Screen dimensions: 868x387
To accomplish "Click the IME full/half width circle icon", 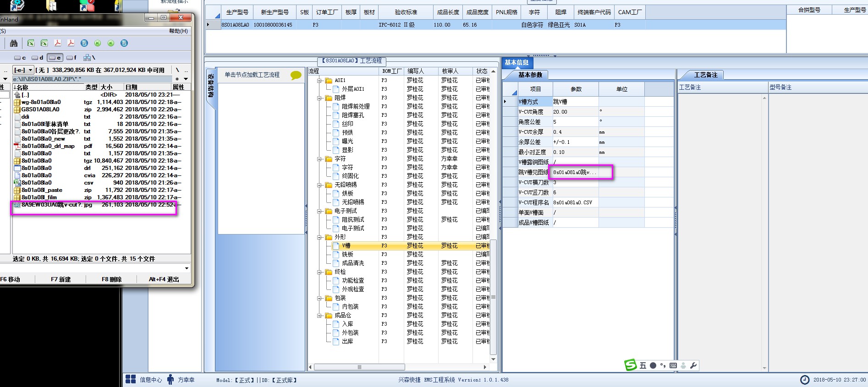I will click(x=653, y=365).
